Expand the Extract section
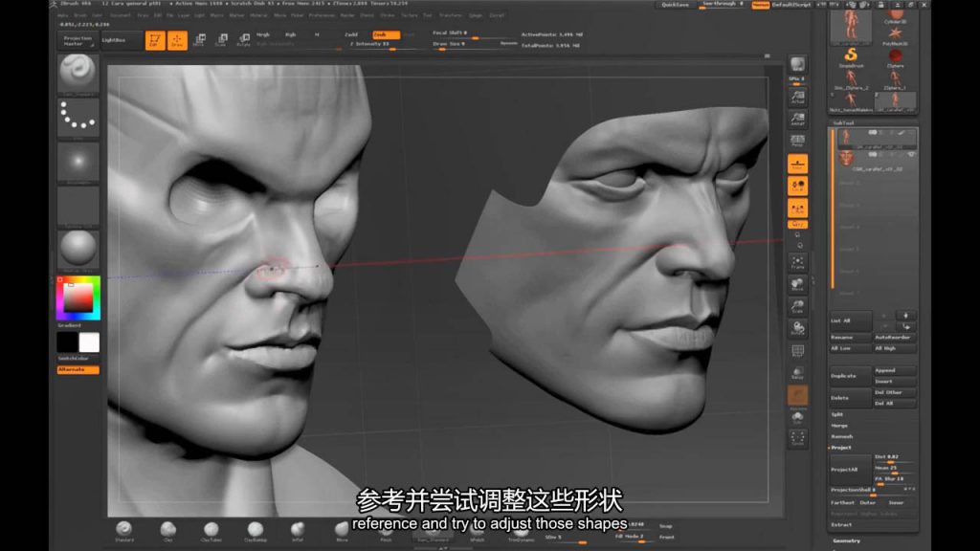This screenshot has width=980, height=551. (x=841, y=525)
